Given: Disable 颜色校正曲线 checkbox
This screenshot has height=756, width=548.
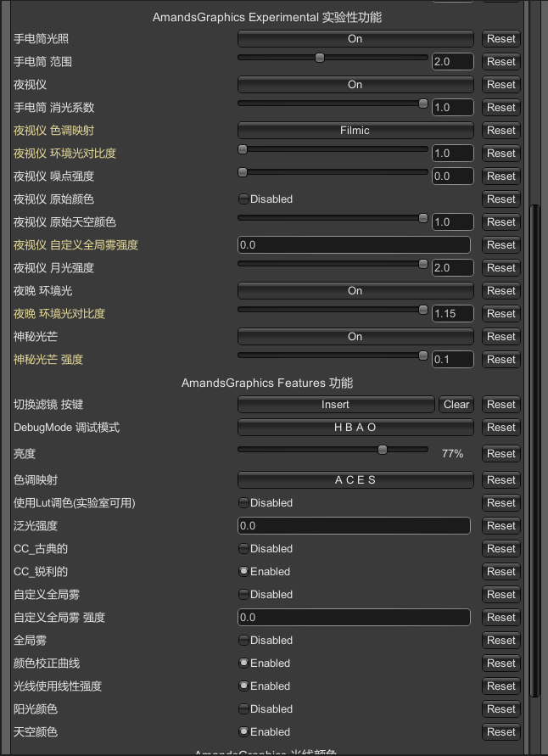Looking at the screenshot, I should click(x=243, y=663).
